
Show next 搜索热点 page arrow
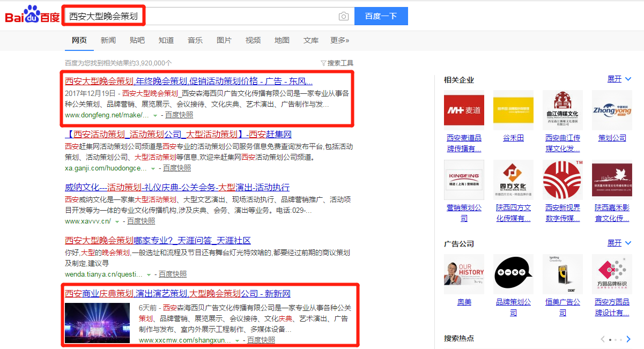click(x=628, y=339)
